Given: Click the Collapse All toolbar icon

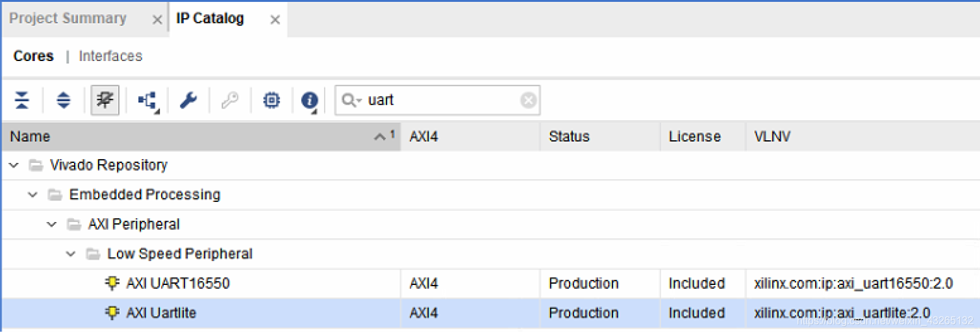Looking at the screenshot, I should 22,100.
